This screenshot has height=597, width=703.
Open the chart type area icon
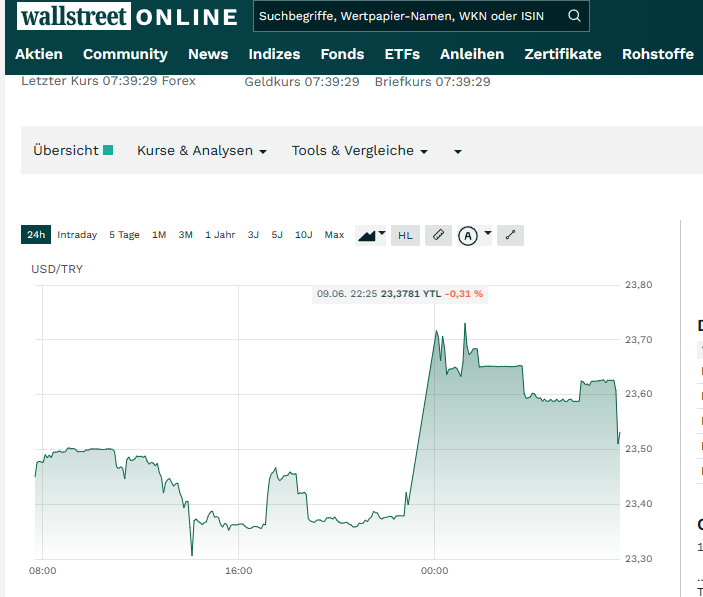367,236
